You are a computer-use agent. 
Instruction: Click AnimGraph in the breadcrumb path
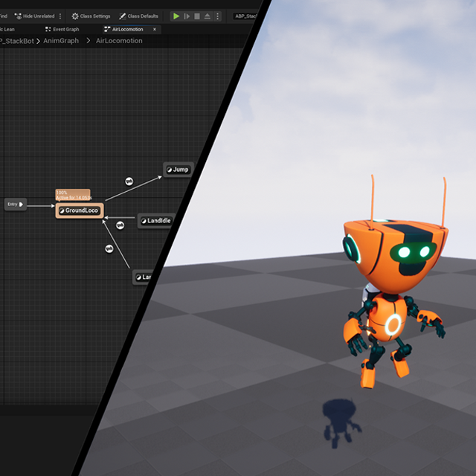point(61,41)
